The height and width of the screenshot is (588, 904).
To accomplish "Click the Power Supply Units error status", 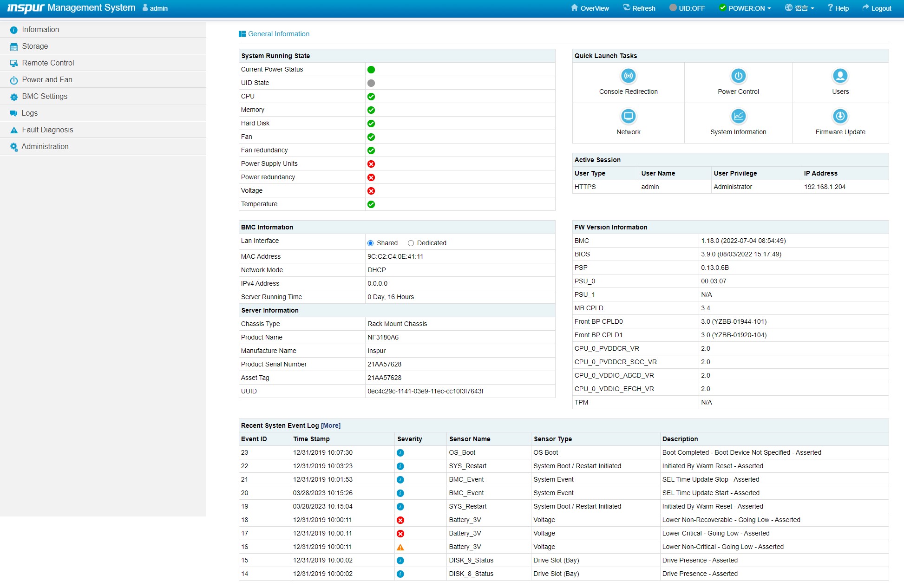I will [371, 163].
